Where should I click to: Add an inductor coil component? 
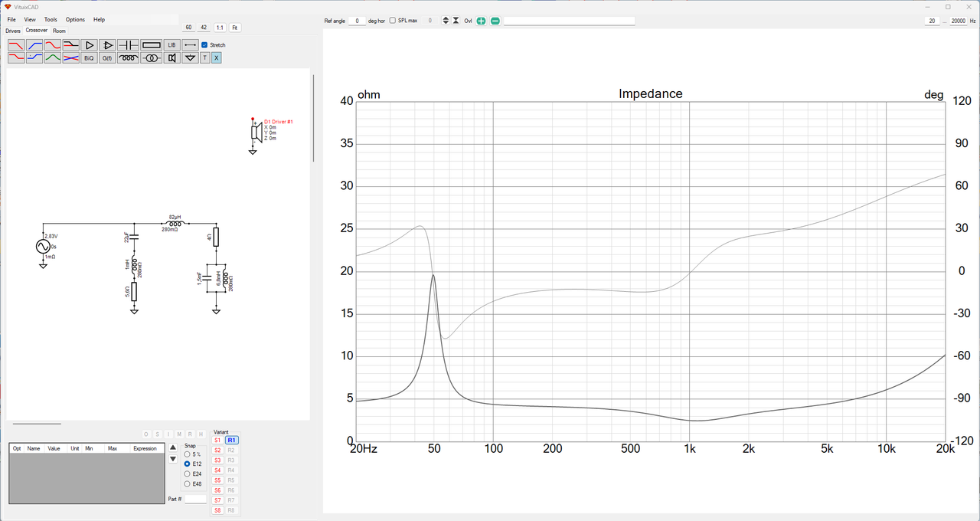pyautogui.click(x=128, y=57)
